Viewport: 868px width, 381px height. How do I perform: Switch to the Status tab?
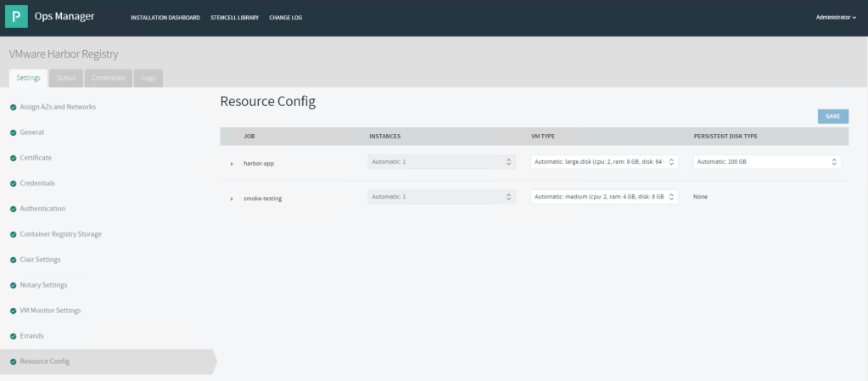[x=65, y=78]
